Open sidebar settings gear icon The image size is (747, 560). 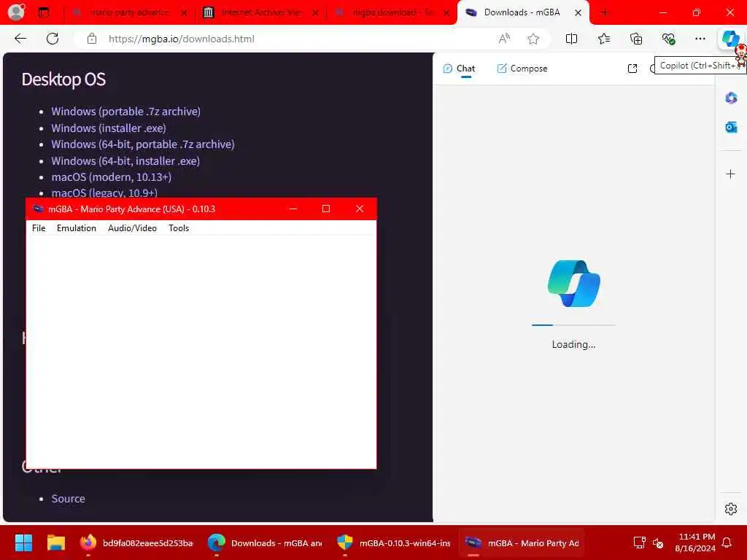730,509
